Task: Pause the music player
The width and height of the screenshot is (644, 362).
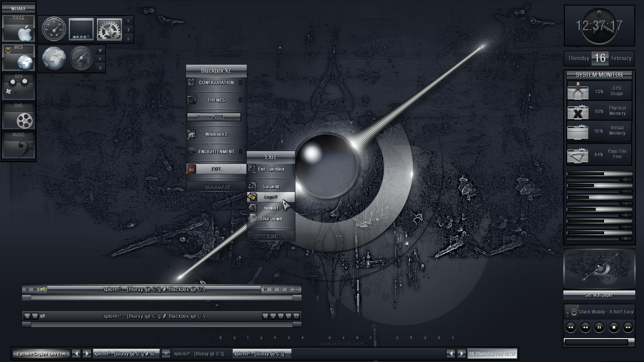Action: click(x=599, y=327)
